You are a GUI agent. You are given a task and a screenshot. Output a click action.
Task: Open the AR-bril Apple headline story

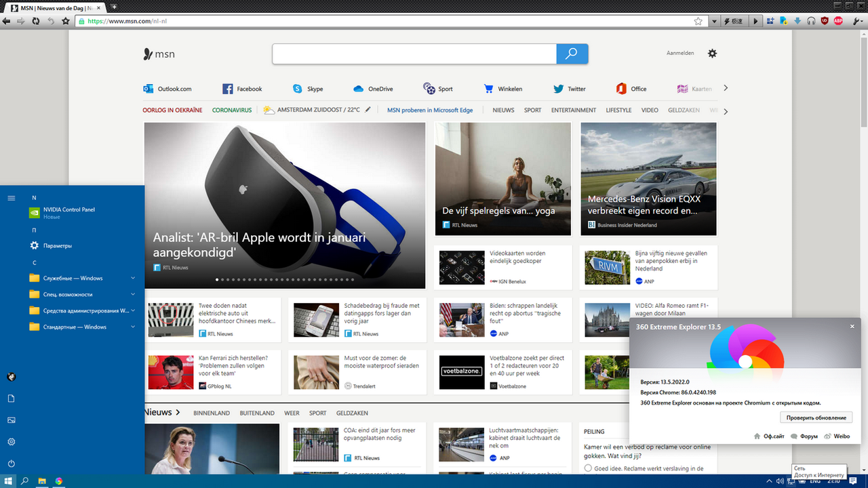click(x=285, y=205)
